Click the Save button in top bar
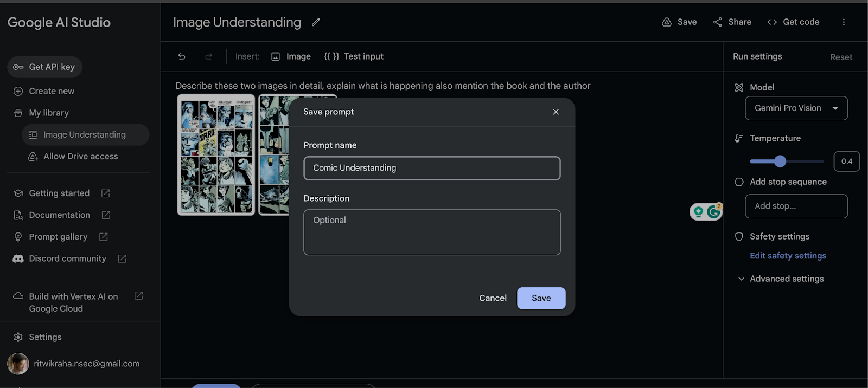868x388 pixels. (x=679, y=22)
